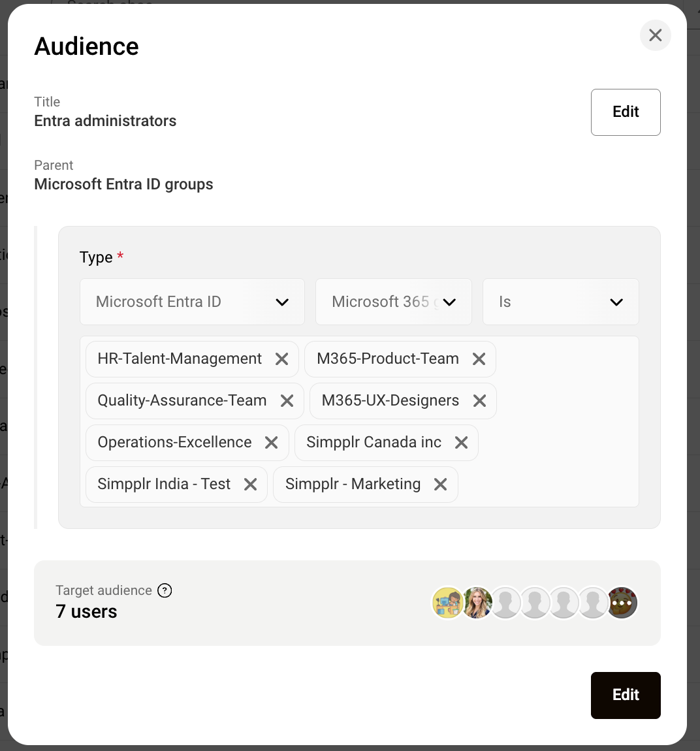Remove the Operations-Excellence chip

click(271, 443)
